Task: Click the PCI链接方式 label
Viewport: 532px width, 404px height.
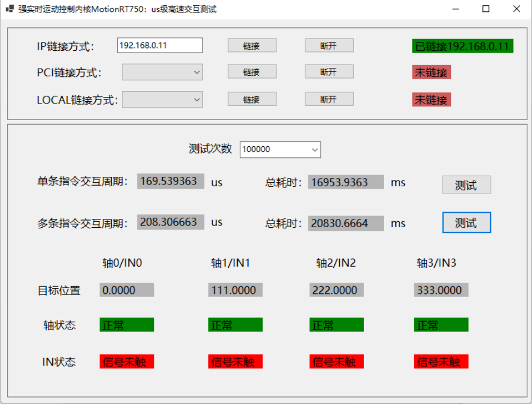Action: click(69, 73)
